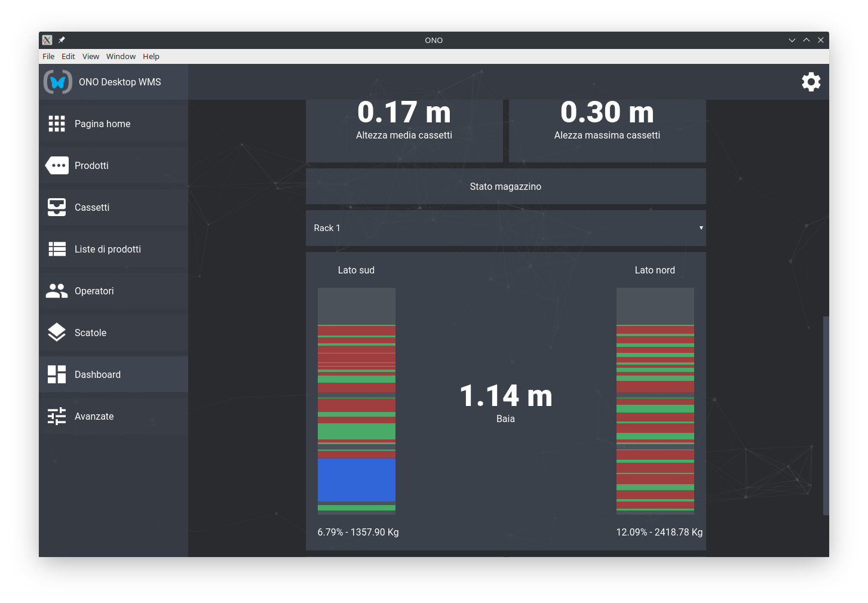The height and width of the screenshot is (603, 868).
Task: Open the settings gear icon
Action: pyautogui.click(x=811, y=82)
